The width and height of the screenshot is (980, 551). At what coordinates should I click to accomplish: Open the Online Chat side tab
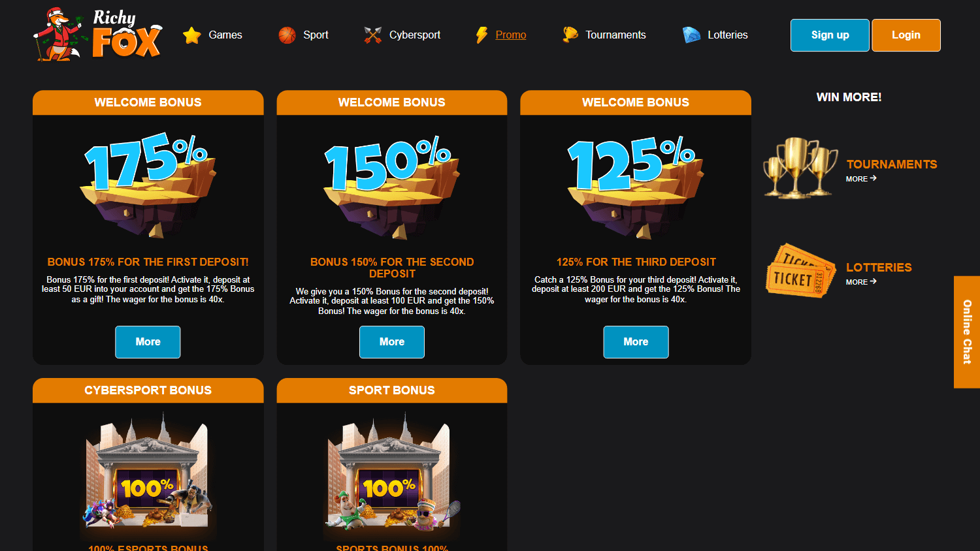967,332
